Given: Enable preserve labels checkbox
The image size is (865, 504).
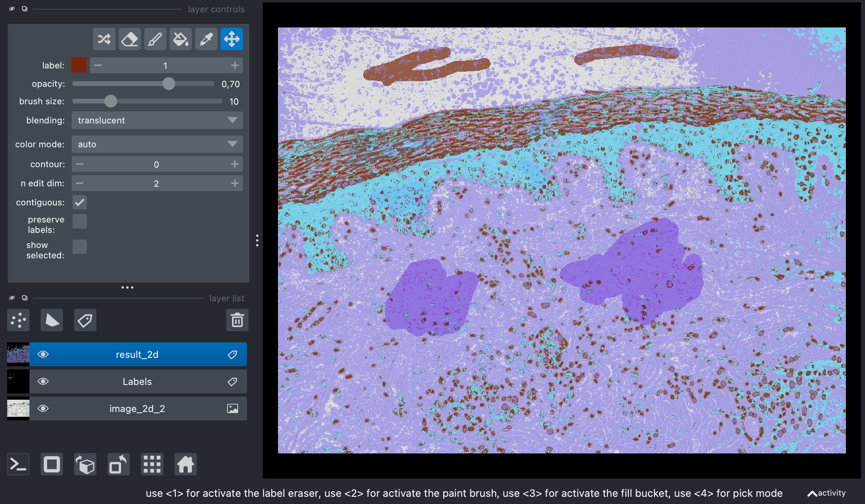Looking at the screenshot, I should point(80,221).
